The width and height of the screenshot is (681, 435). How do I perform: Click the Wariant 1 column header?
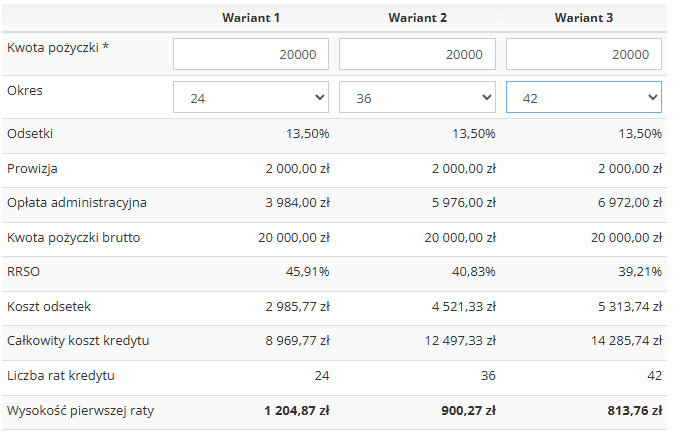(251, 18)
